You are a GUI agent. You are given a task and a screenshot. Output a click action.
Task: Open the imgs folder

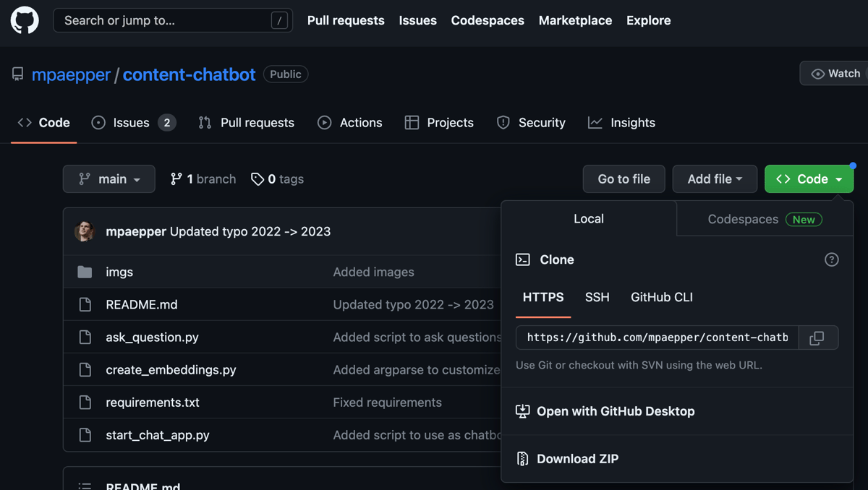[119, 272]
